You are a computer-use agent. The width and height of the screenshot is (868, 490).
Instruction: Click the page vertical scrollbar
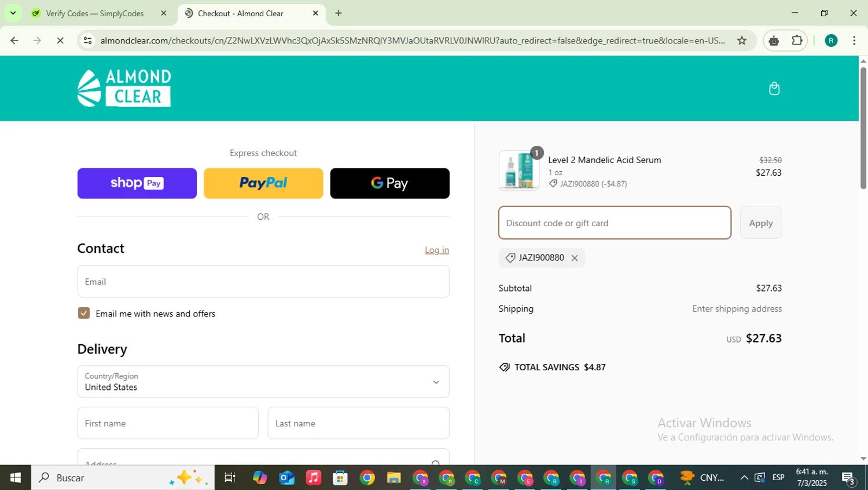(863, 128)
